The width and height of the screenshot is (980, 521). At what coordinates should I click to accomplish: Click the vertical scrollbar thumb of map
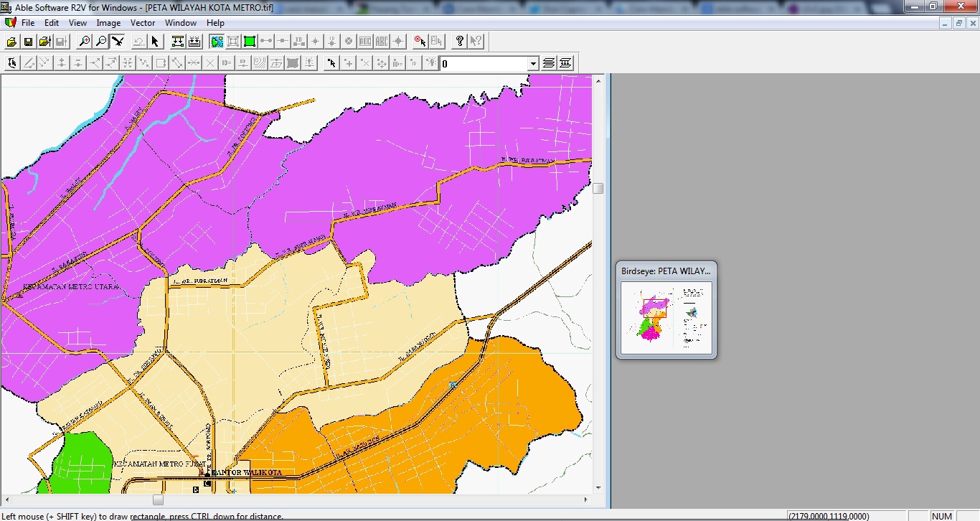pos(598,189)
